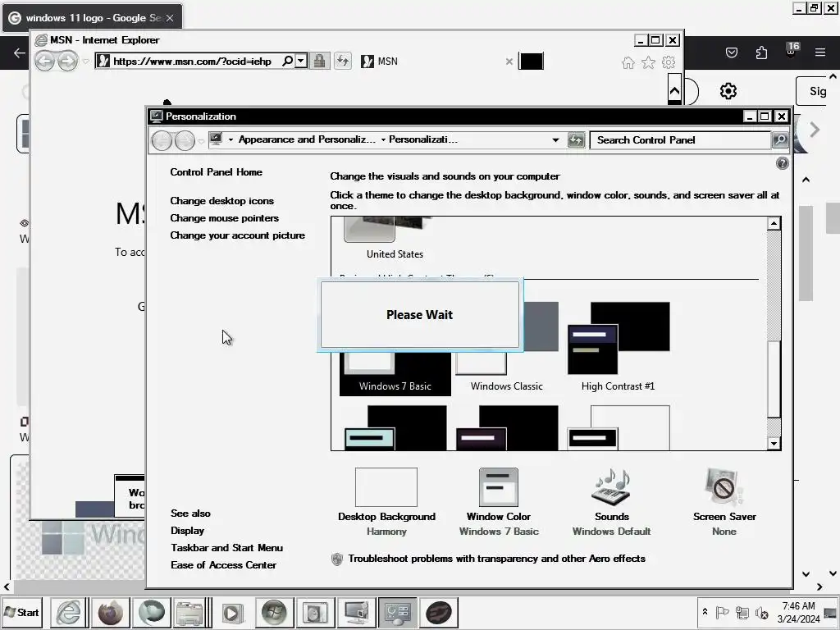The image size is (840, 630).
Task: Close the MSN tab in Internet Explorer
Action: click(509, 62)
